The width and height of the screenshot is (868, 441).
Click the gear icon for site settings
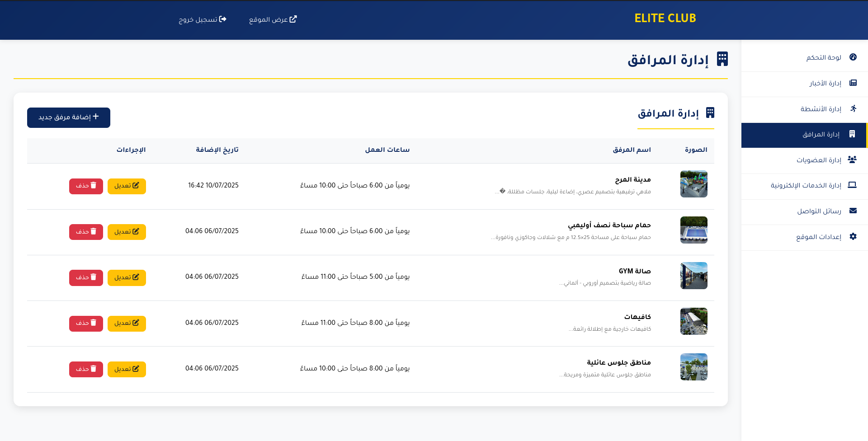(x=853, y=236)
